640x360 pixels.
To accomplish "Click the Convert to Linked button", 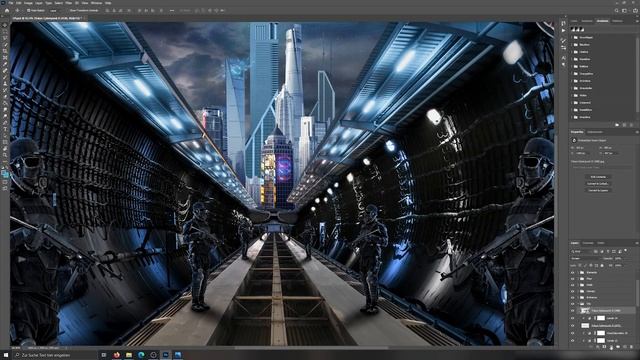I will 598,184.
